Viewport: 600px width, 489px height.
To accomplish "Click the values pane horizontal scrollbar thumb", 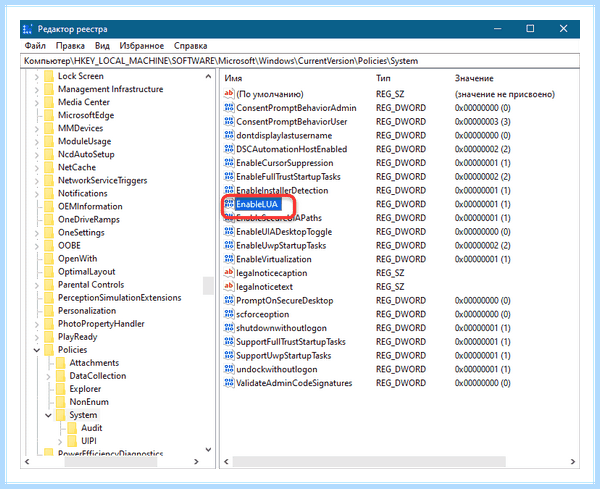I will (369, 461).
